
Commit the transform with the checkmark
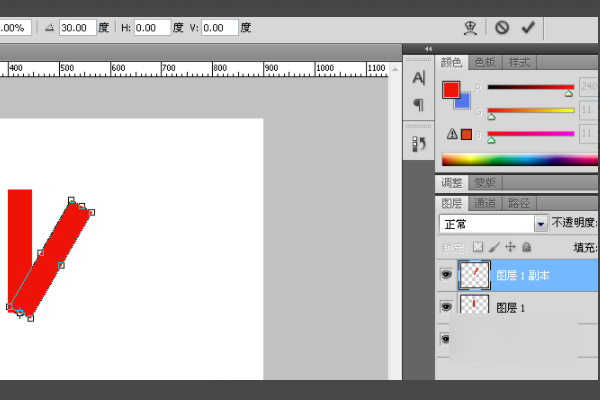[x=528, y=28]
